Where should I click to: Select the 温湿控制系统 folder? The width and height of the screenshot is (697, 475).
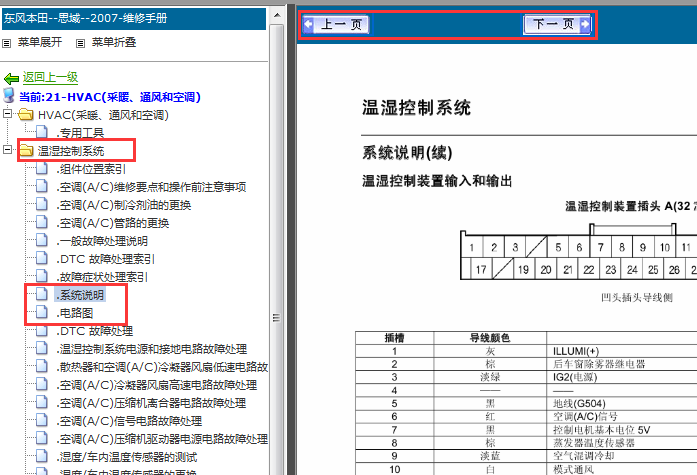tap(71, 151)
